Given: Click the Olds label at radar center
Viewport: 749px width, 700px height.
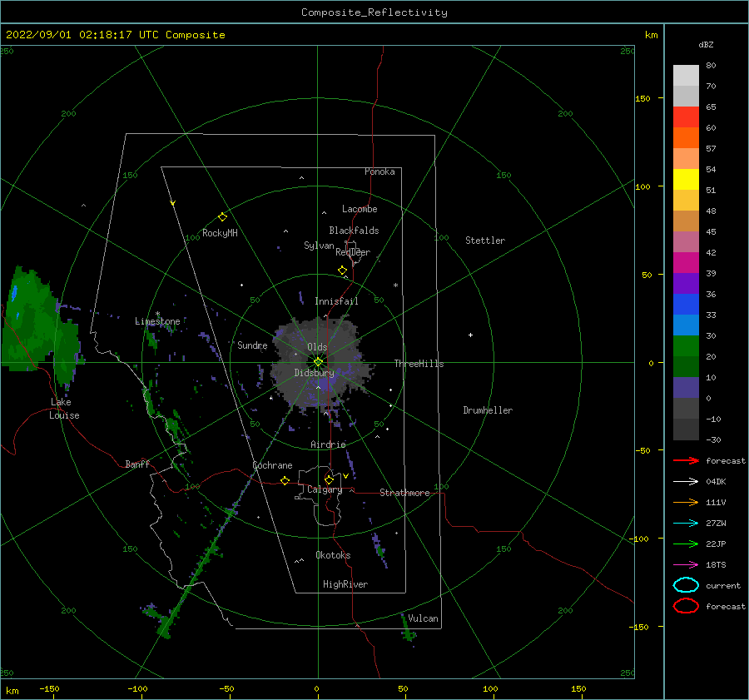Looking at the screenshot, I should 317,347.
